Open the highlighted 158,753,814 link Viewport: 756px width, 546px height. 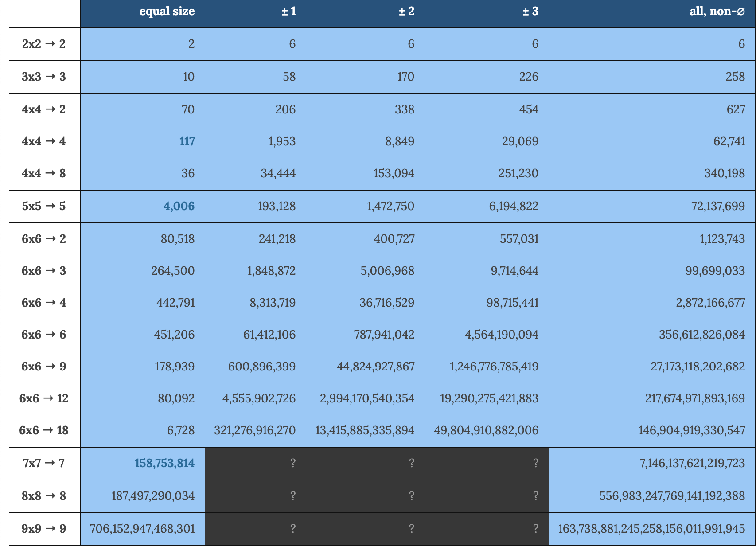coord(164,463)
